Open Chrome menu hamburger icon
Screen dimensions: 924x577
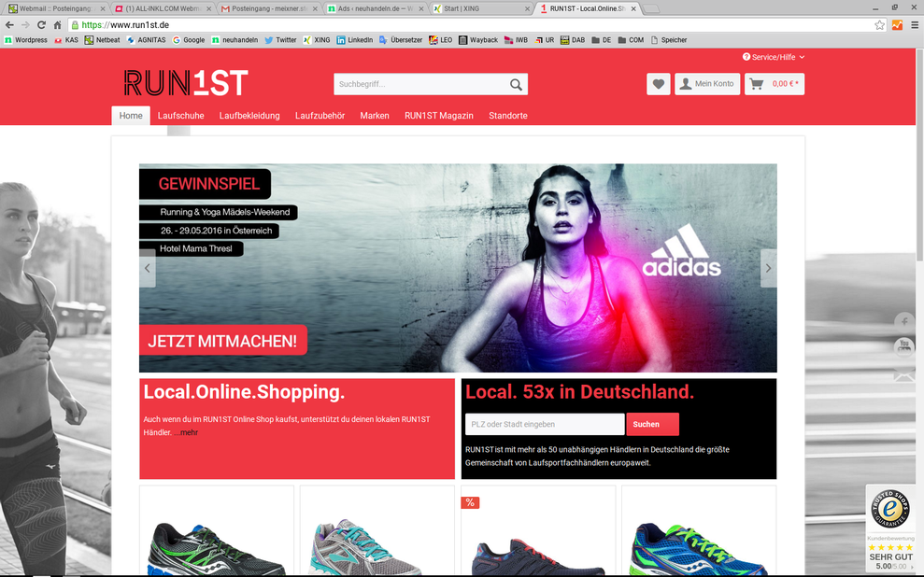pos(915,24)
